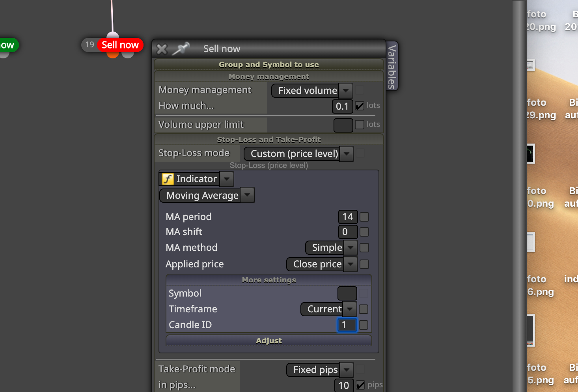
Task: Toggle the Candle ID checkbox
Action: 364,325
